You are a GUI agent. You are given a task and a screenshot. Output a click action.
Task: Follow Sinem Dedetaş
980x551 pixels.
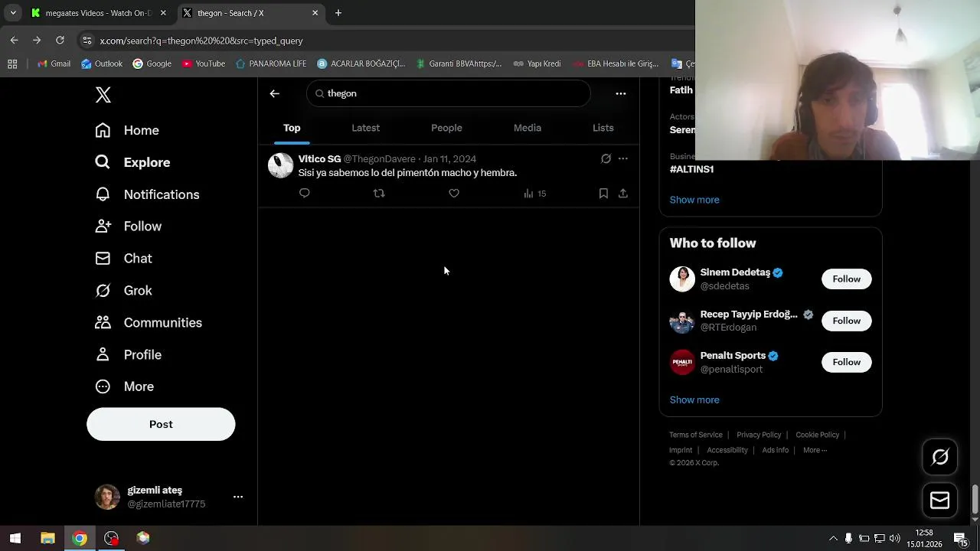coord(847,279)
